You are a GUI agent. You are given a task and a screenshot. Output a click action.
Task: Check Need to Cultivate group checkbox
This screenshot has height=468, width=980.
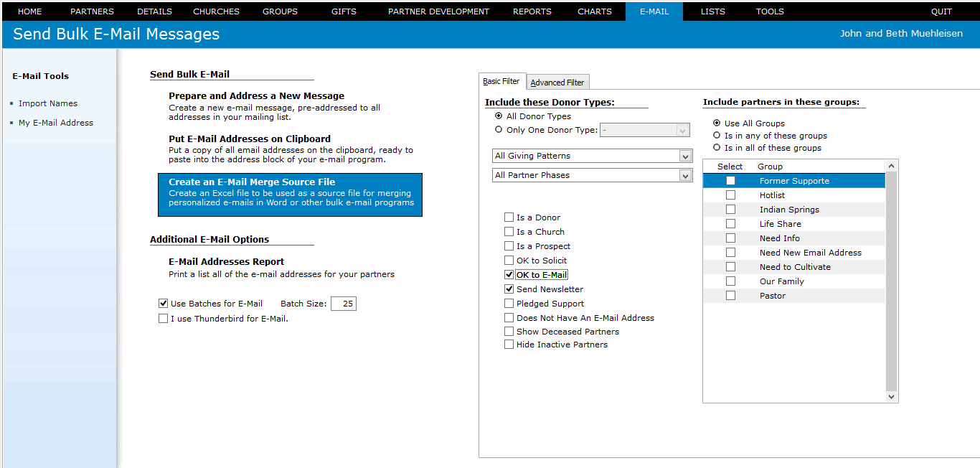tap(730, 267)
